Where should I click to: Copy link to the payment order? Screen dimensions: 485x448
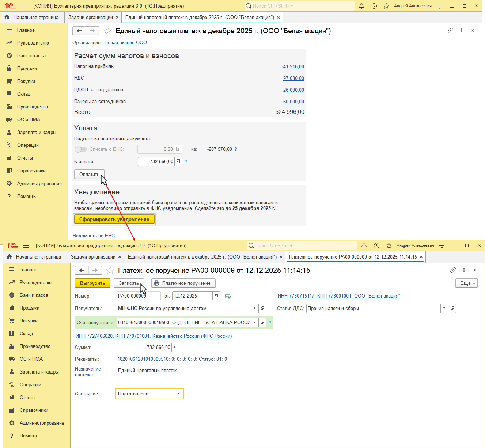pos(453,270)
